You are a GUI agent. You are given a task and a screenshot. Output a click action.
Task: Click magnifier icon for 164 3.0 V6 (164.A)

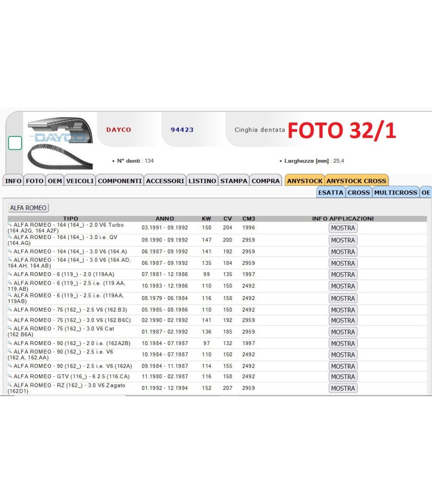[10, 251]
